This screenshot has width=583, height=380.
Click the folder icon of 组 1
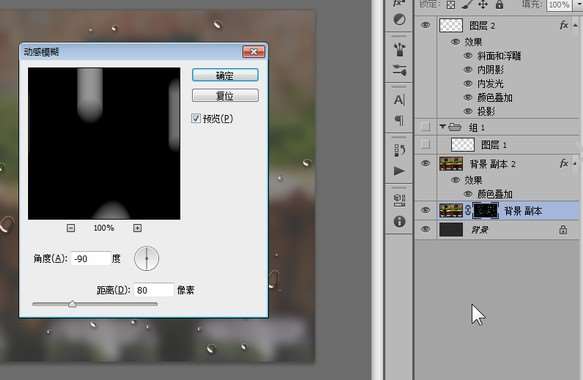pyautogui.click(x=454, y=127)
